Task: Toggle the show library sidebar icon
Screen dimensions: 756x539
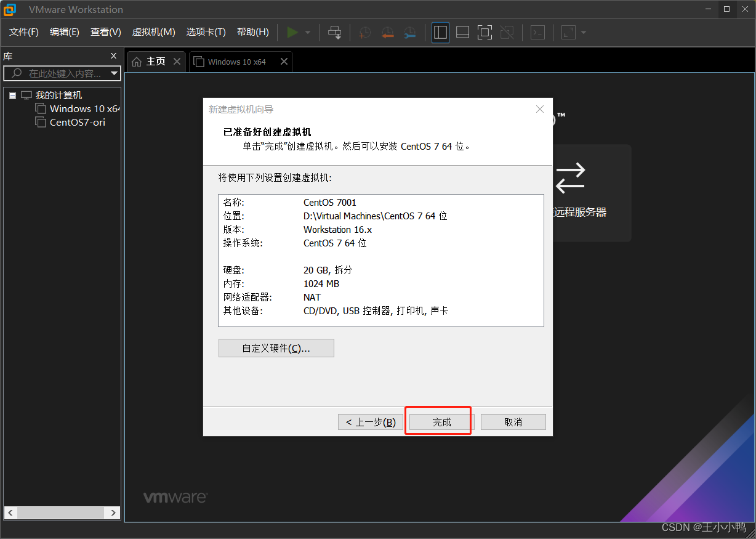Action: click(440, 33)
